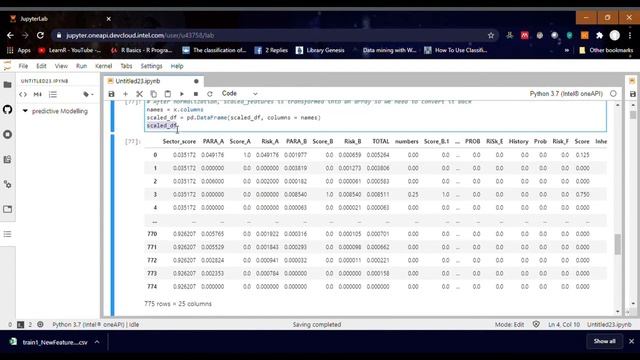Run the selected cell
Screen dimensions: 640x360
[x=182, y=94]
